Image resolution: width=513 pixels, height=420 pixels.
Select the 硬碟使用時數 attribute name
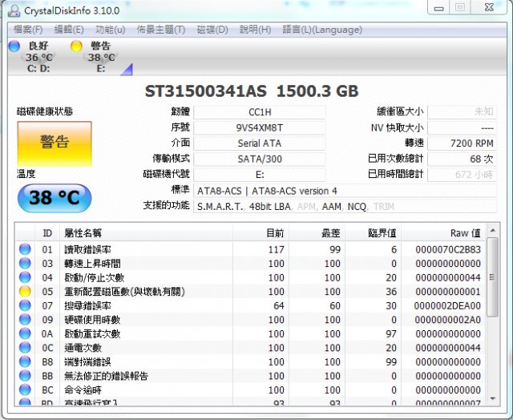pyautogui.click(x=93, y=320)
